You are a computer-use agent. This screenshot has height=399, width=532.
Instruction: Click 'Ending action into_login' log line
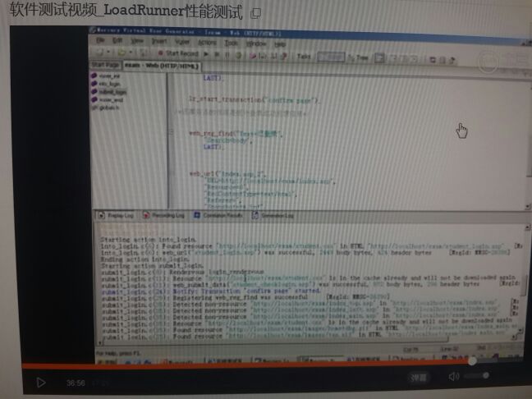[145, 259]
